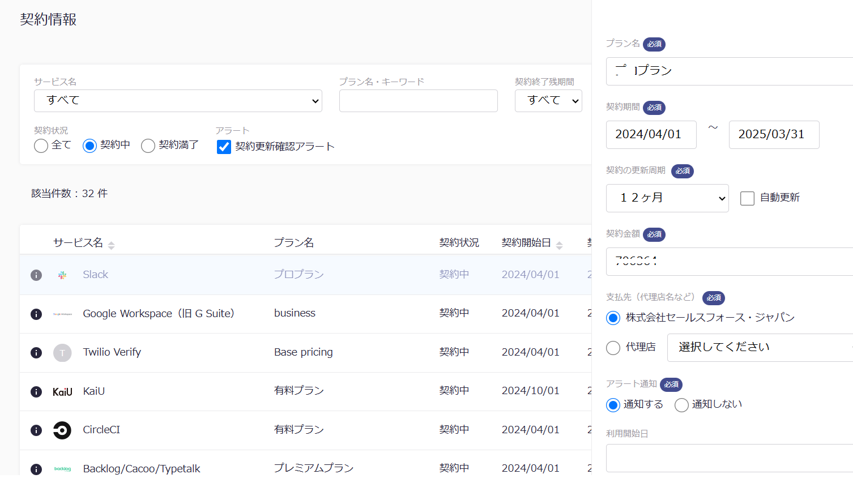Open the サービス名 filter dropdown

click(x=178, y=100)
